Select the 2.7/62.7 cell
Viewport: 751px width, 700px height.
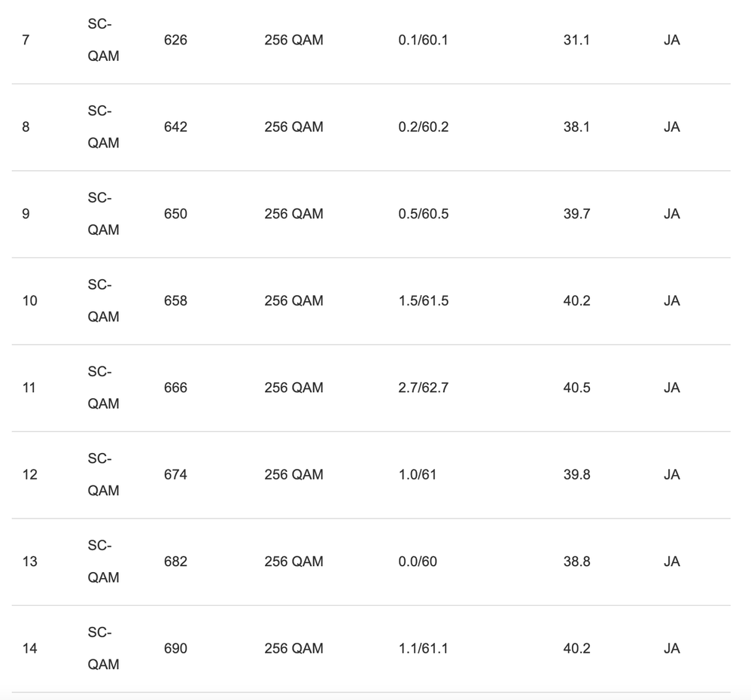(423, 388)
